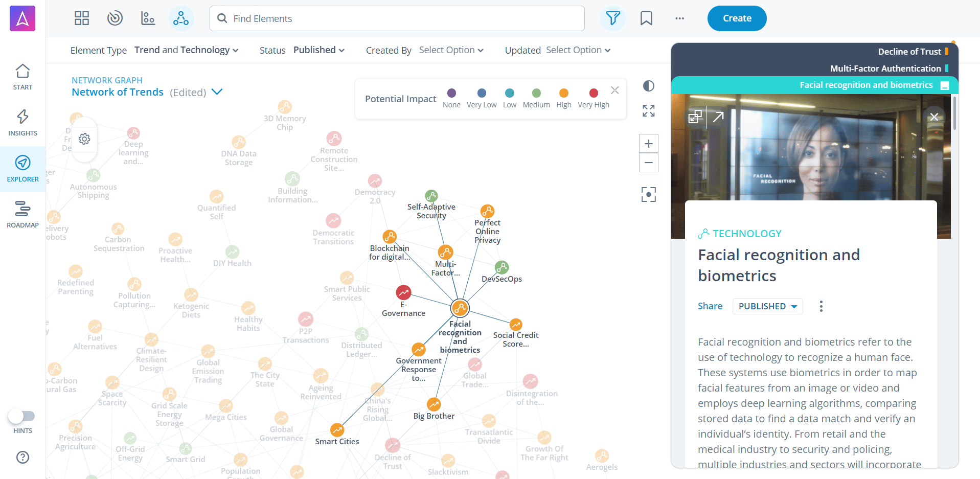Viewport: 980px width, 479px height.
Task: Click the Very Low impact color dot
Action: [x=482, y=93]
